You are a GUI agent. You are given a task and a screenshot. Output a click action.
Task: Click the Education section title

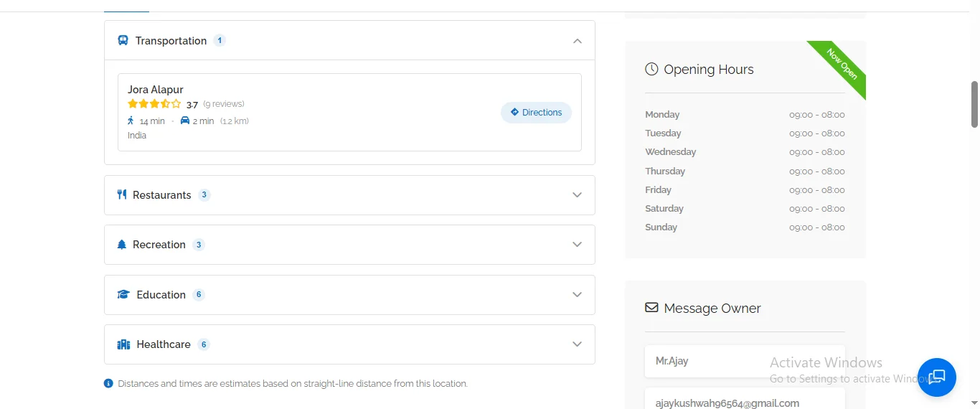161,295
